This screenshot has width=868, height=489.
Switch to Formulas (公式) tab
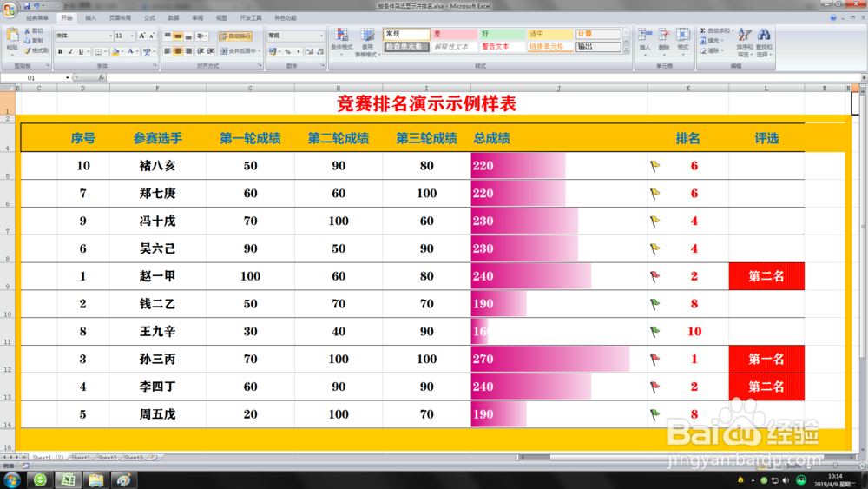[x=149, y=18]
